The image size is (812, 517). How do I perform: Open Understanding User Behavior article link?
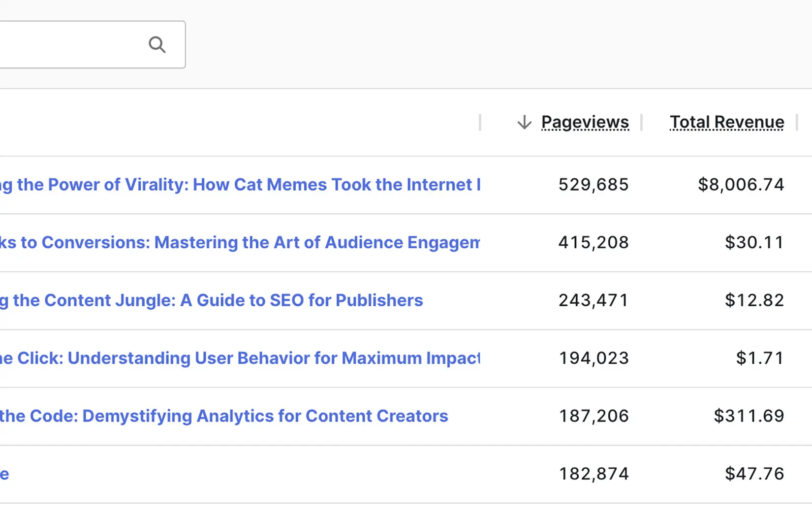click(240, 358)
